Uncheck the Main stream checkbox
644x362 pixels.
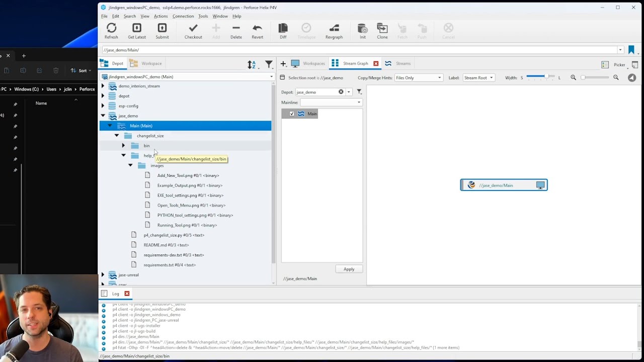292,114
